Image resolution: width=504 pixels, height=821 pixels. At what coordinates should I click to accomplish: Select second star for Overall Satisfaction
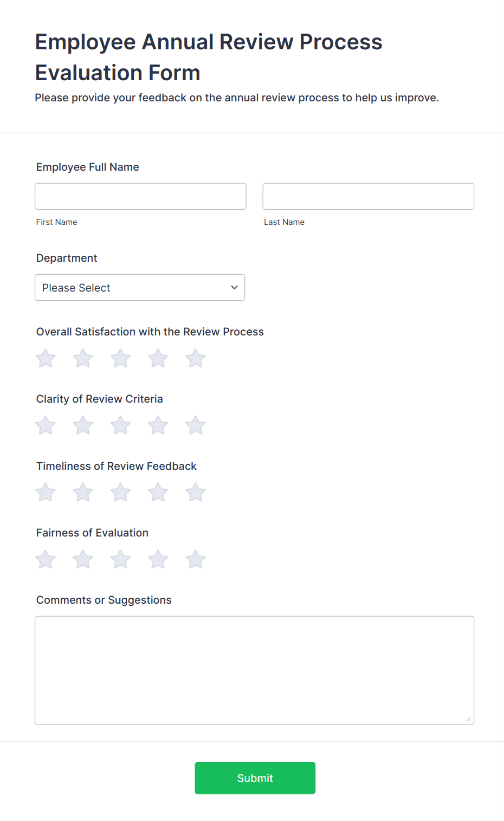[83, 358]
